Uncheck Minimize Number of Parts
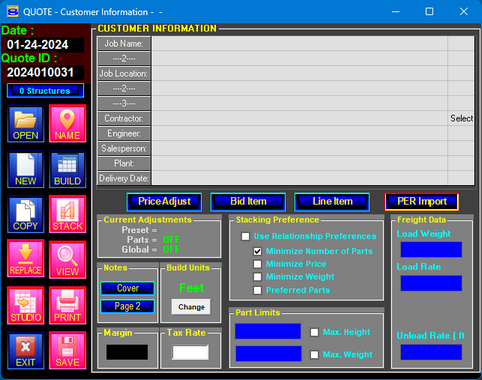The image size is (482, 380). [x=257, y=251]
